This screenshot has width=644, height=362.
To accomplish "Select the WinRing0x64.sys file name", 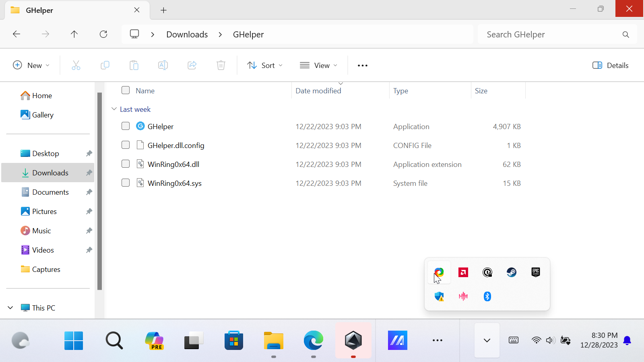I will (x=175, y=183).
